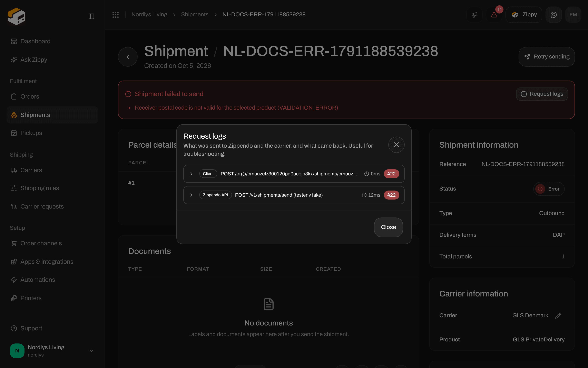Open Ask Zippy in sidebar

pyautogui.click(x=52, y=60)
